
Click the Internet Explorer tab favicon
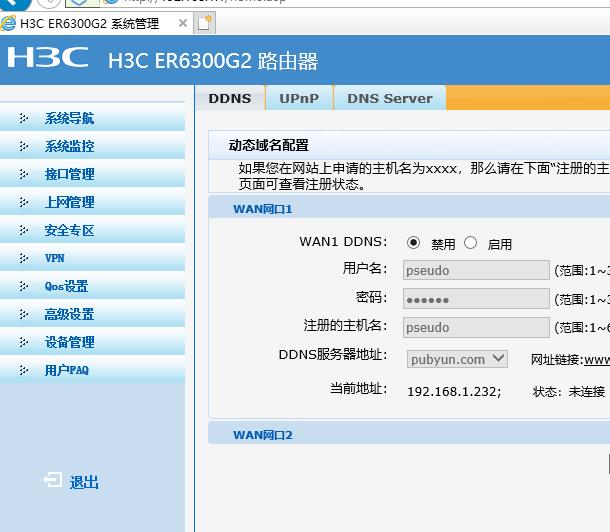(x=9, y=23)
